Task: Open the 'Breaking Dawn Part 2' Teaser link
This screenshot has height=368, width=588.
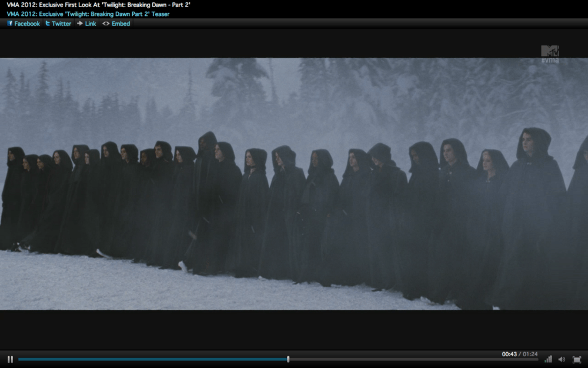Action: (88, 14)
